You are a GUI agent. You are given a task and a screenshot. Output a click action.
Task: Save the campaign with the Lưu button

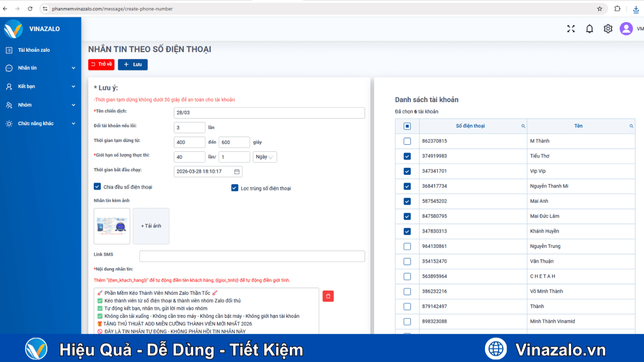[132, 64]
